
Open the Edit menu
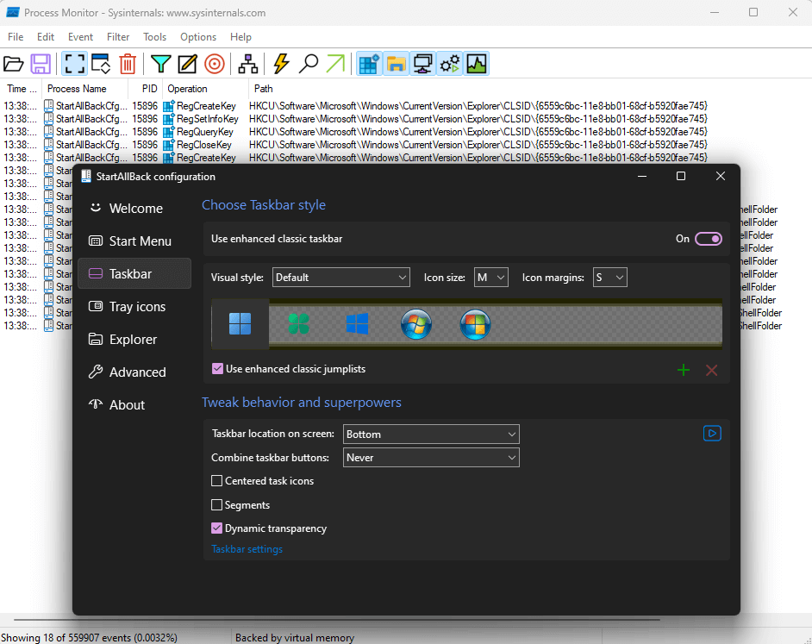tap(46, 37)
